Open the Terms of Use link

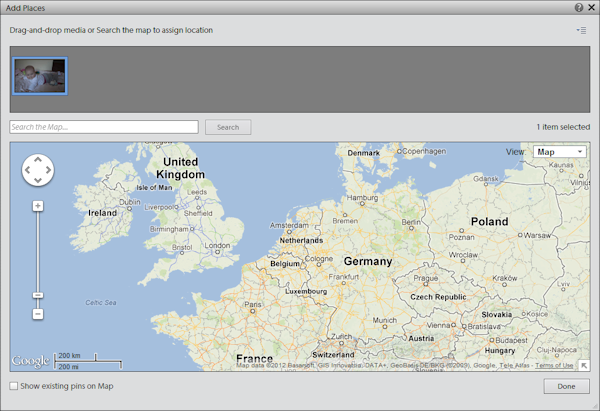point(554,366)
